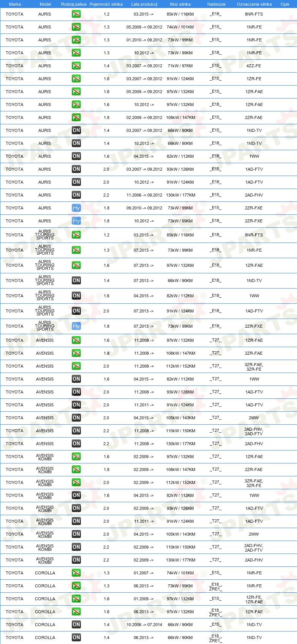Click the 01.2009 -> production date cell
Screen dimensions: 297x644
144,599
